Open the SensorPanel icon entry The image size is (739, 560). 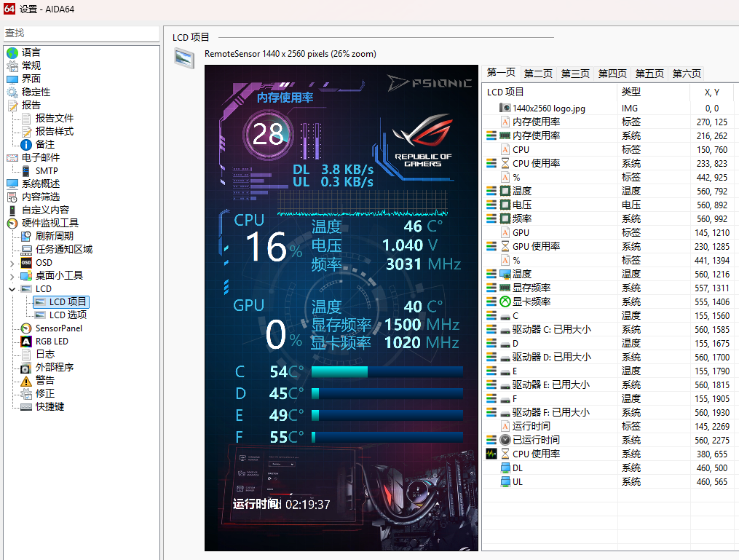click(x=26, y=328)
